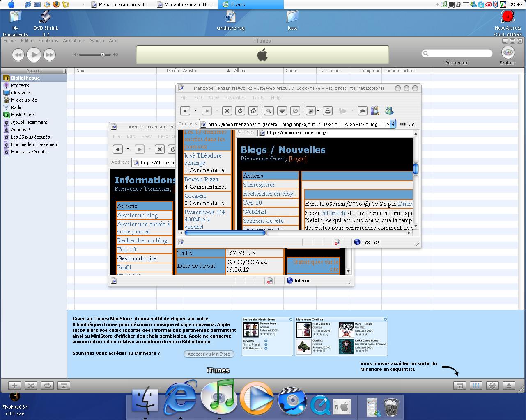526x420 pixels.
Task: Turn on the iTunes visualizer button
Action: 492,386
